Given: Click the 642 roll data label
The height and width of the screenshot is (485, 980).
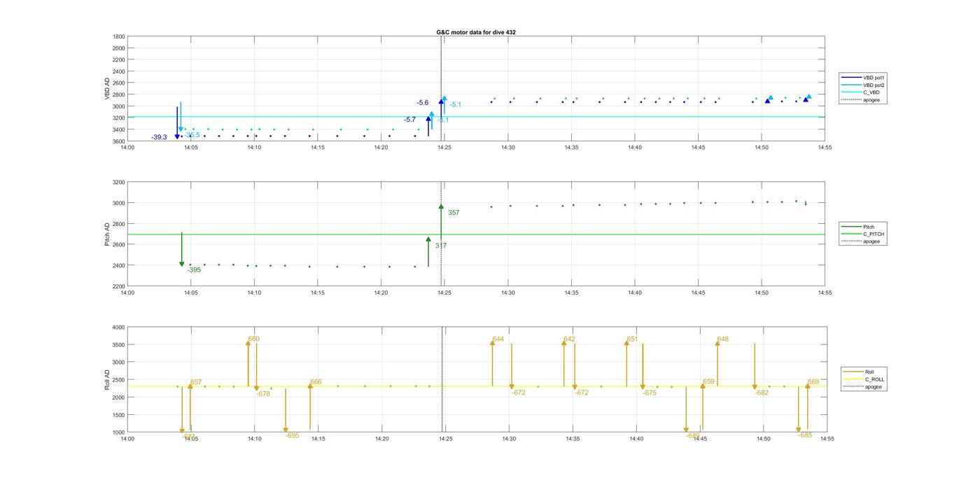Looking at the screenshot, I should 569,339.
